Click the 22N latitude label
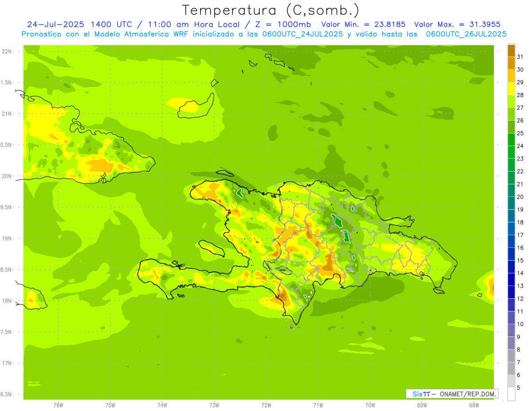 (x=6, y=51)
